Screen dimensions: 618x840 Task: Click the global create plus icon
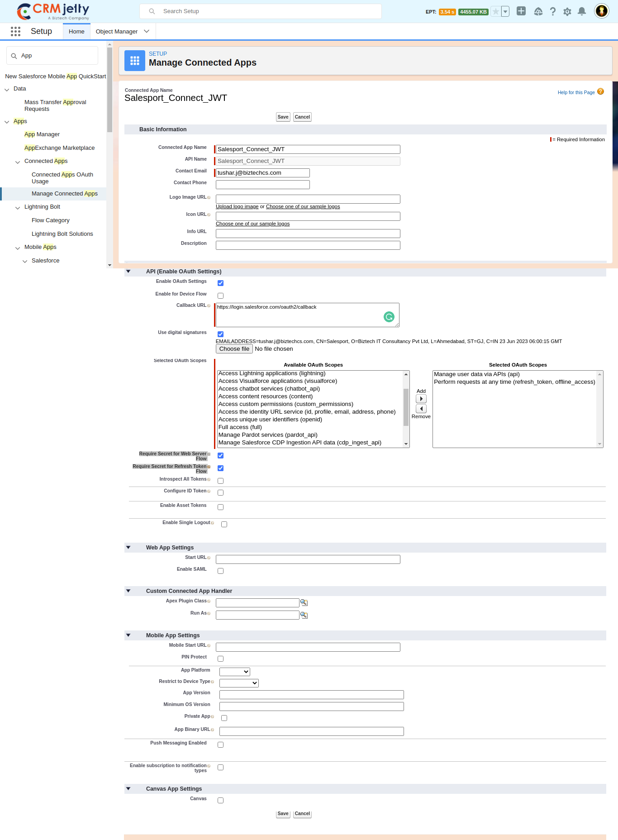(x=521, y=11)
